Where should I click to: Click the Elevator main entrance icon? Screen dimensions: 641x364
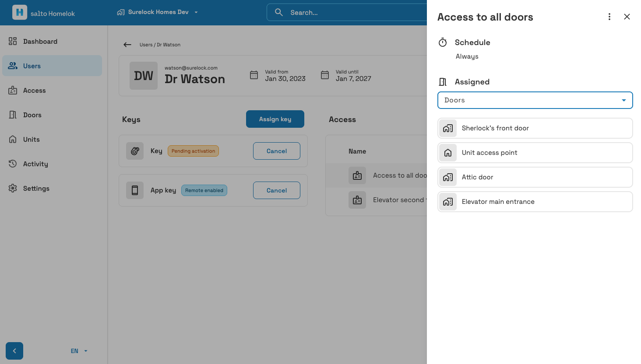pyautogui.click(x=448, y=202)
